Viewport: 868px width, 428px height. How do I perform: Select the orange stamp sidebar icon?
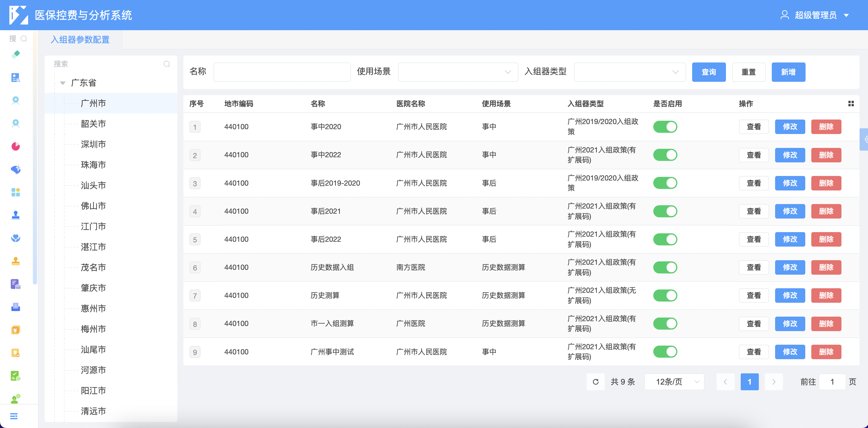[15, 261]
